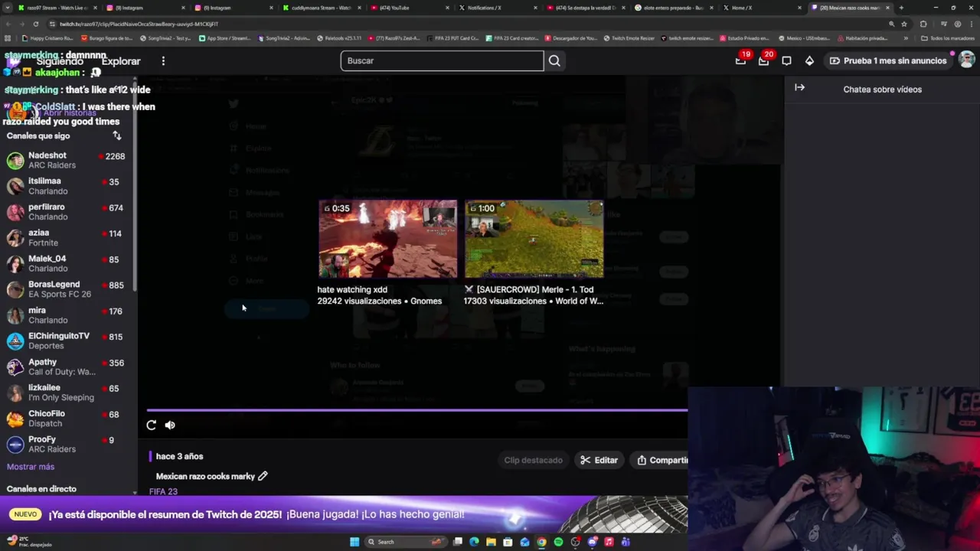Sort followed channels with the arrows icon
Screen dimensions: 980x551
pos(116,135)
